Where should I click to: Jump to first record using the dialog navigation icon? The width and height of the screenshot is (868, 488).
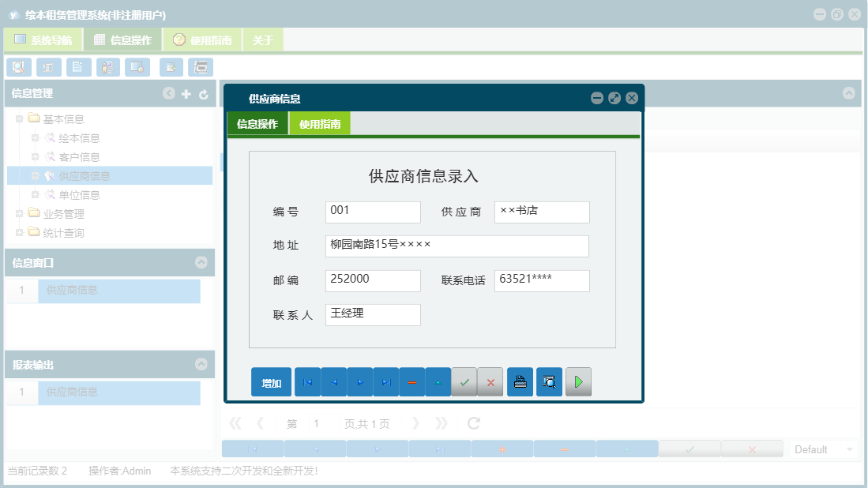click(x=307, y=381)
